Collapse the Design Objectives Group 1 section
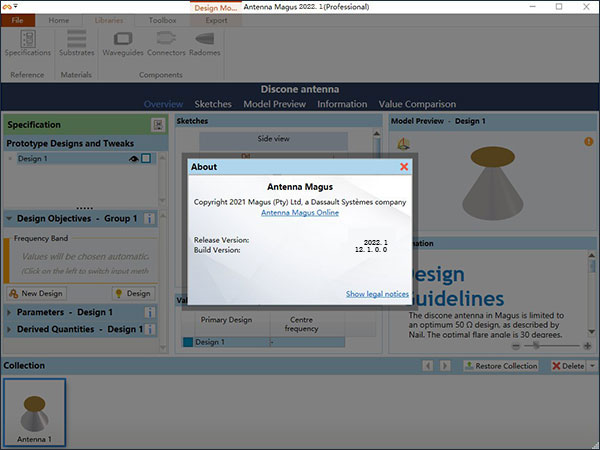The width and height of the screenshot is (600, 450). pos(10,218)
